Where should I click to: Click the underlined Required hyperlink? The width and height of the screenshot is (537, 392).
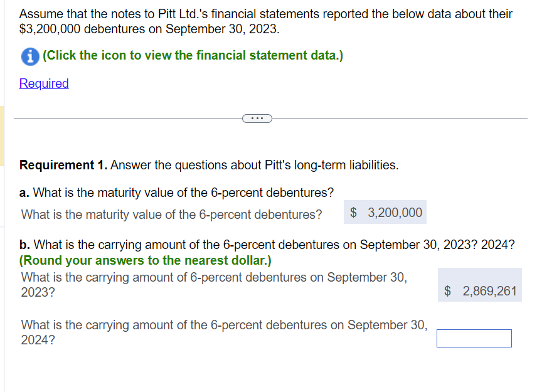click(44, 83)
